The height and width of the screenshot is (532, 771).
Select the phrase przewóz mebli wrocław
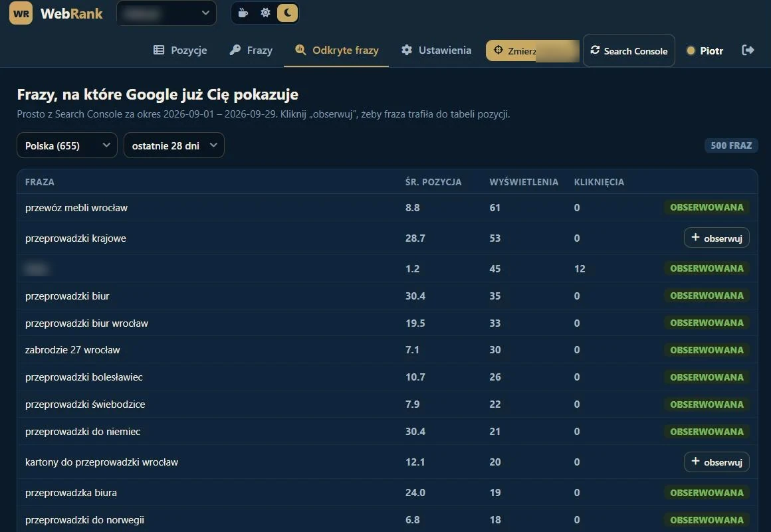click(76, 208)
